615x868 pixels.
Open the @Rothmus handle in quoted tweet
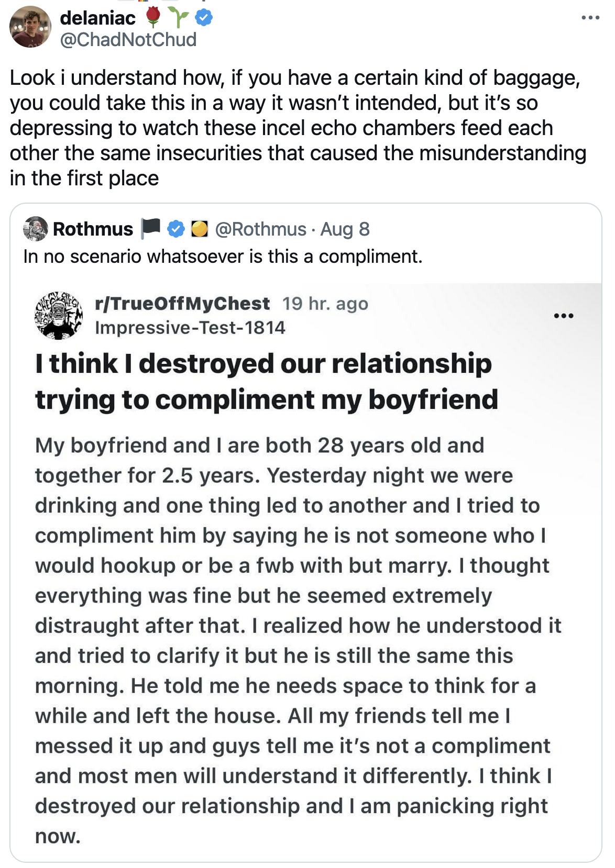coord(261,229)
